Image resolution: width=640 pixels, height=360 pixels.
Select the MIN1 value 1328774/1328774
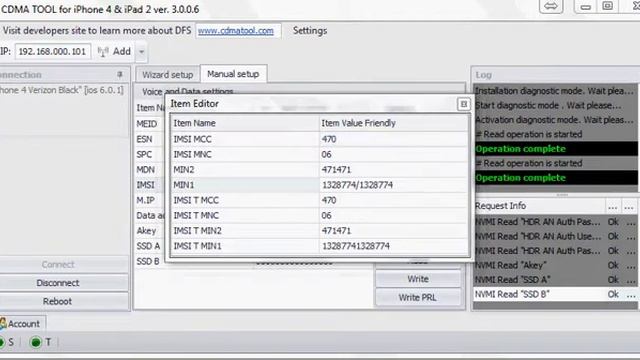358,185
